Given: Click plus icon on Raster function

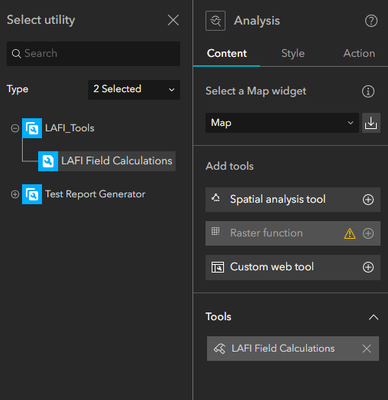Looking at the screenshot, I should click(368, 233).
